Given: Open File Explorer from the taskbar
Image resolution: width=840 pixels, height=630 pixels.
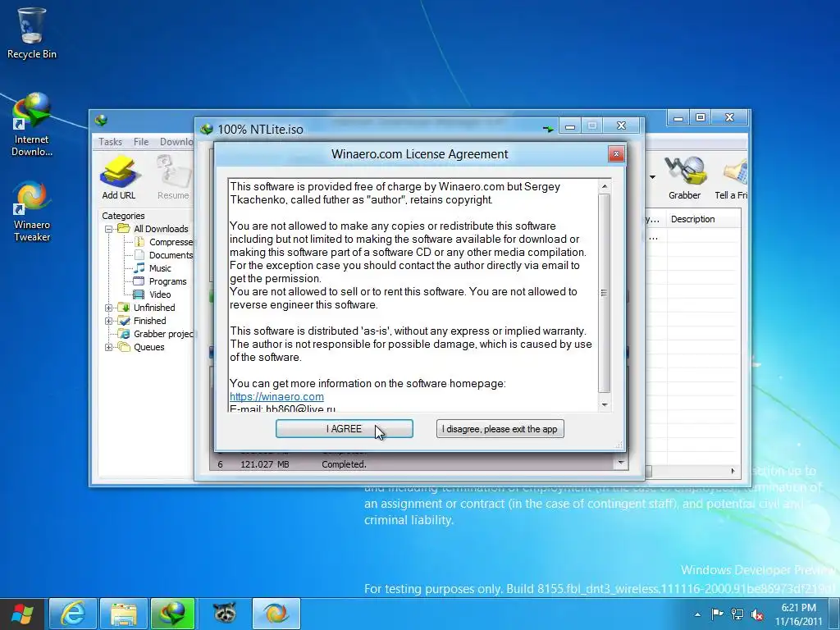Looking at the screenshot, I should pyautogui.click(x=124, y=614).
